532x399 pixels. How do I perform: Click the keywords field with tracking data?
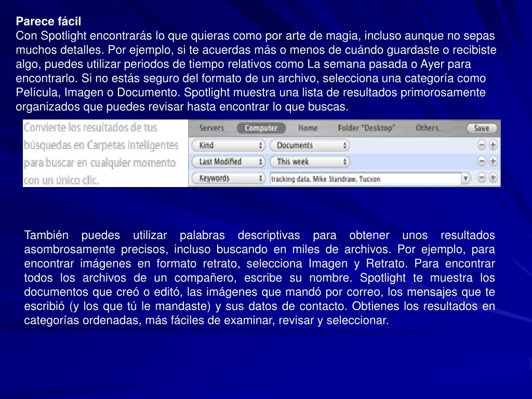coord(365,179)
